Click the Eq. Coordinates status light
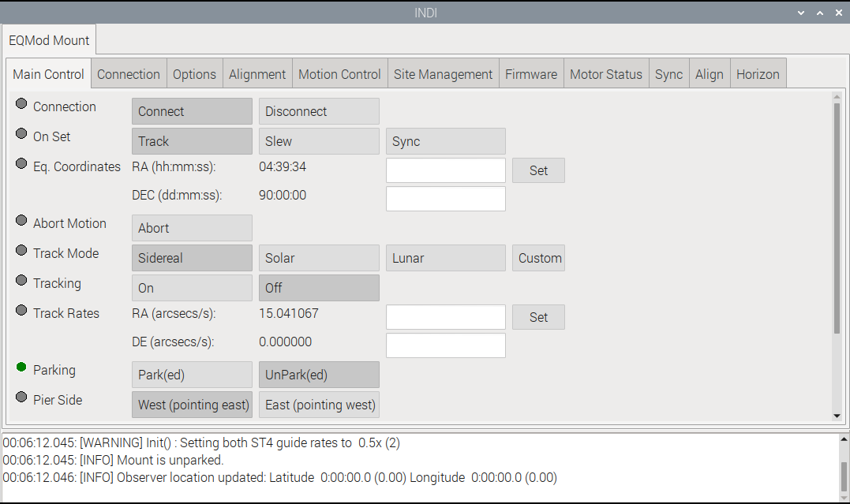Screen dimensions: 850x504 (x=21, y=163)
